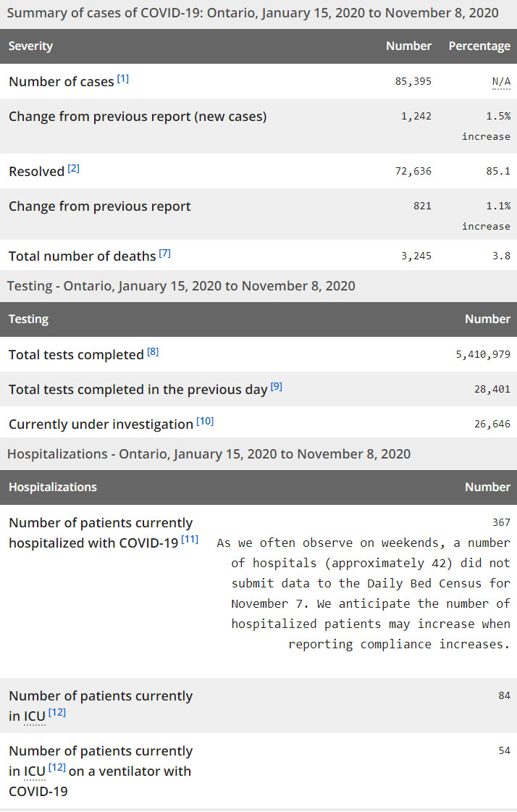Click the Hospitalizations column header
517x812 pixels.
(52, 487)
